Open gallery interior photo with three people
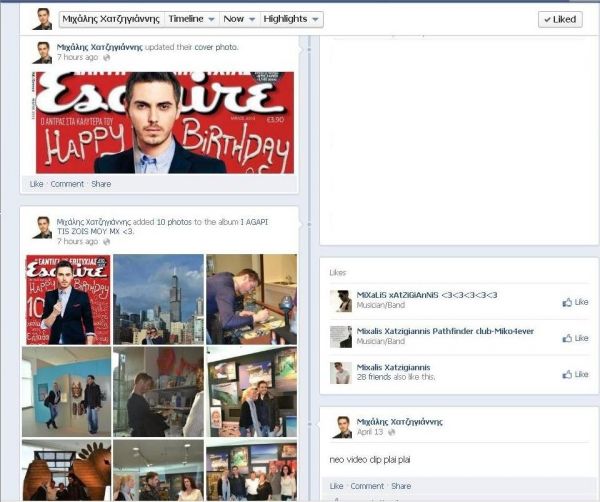Screen dimensions: 600x502 click(x=158, y=470)
